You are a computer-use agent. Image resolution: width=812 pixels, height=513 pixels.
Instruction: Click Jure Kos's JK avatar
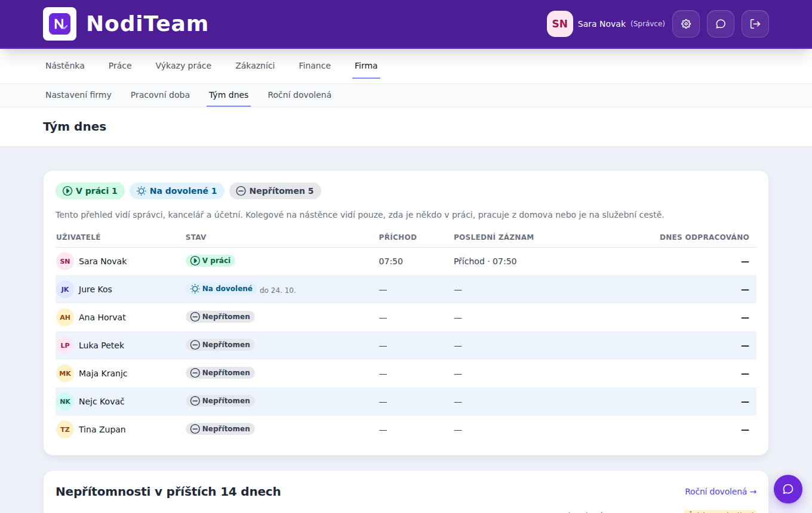click(65, 289)
